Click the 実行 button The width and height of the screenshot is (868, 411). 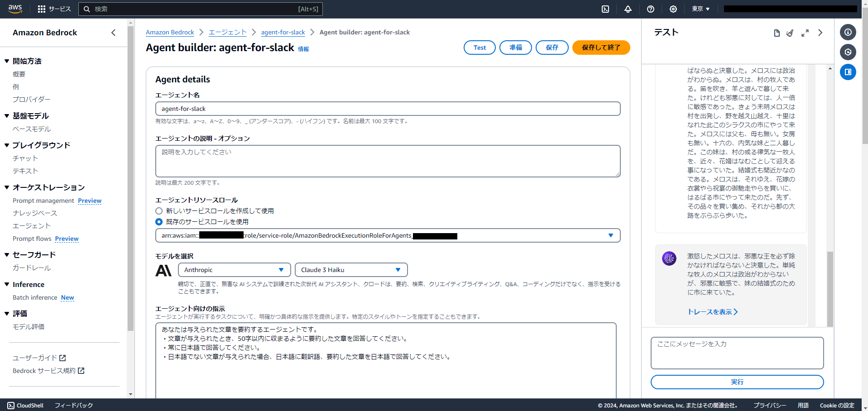point(737,382)
